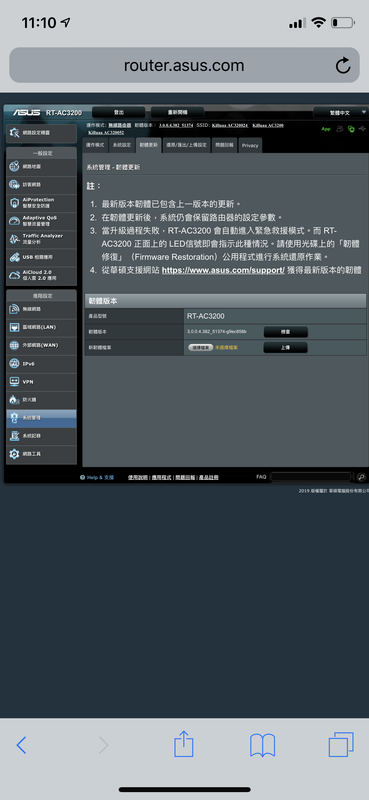Screen dimensions: 369x800
Task: Click the RT-AC3200 product model value
Action: pos(206,316)
